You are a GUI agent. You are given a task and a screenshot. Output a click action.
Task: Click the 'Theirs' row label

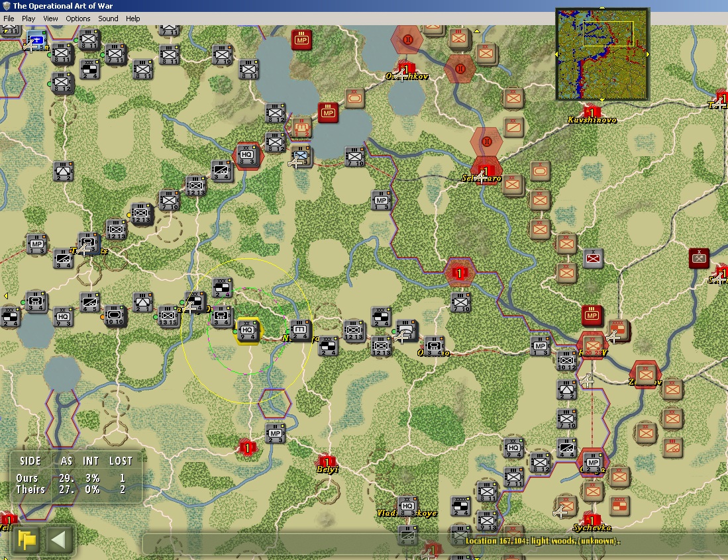[30, 489]
